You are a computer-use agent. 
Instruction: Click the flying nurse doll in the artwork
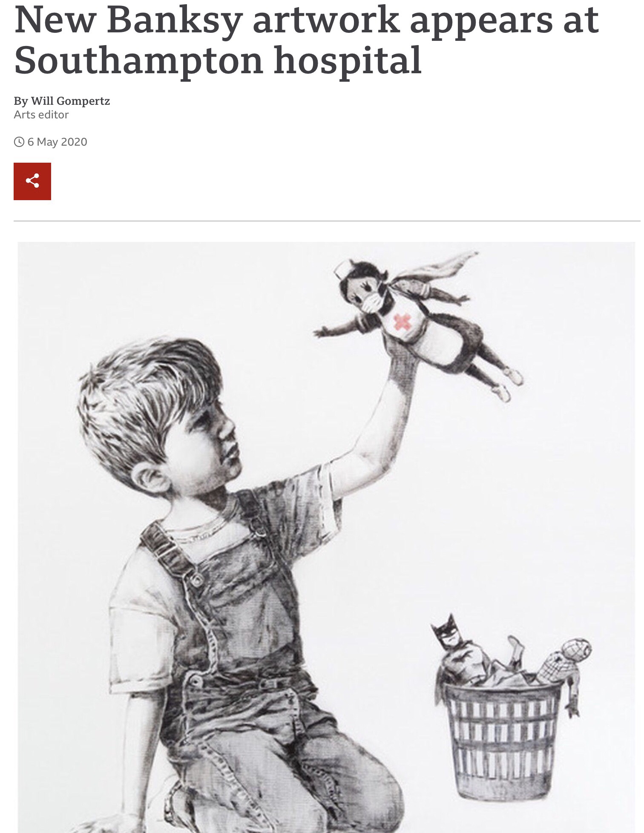(417, 324)
